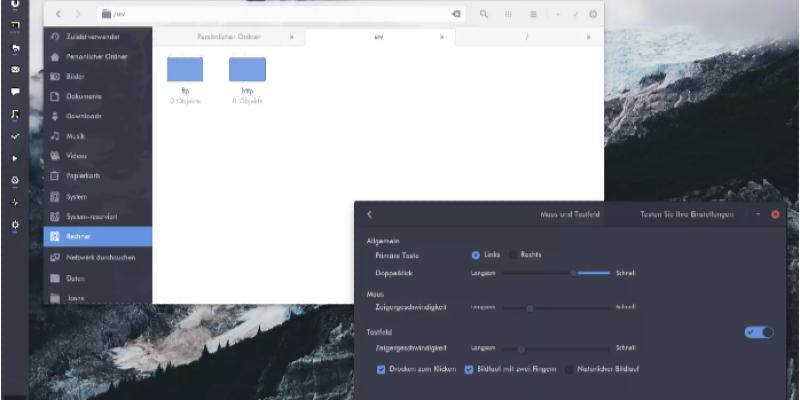The image size is (800, 400).
Task: Open Musik in the sidebar
Action: 76,136
